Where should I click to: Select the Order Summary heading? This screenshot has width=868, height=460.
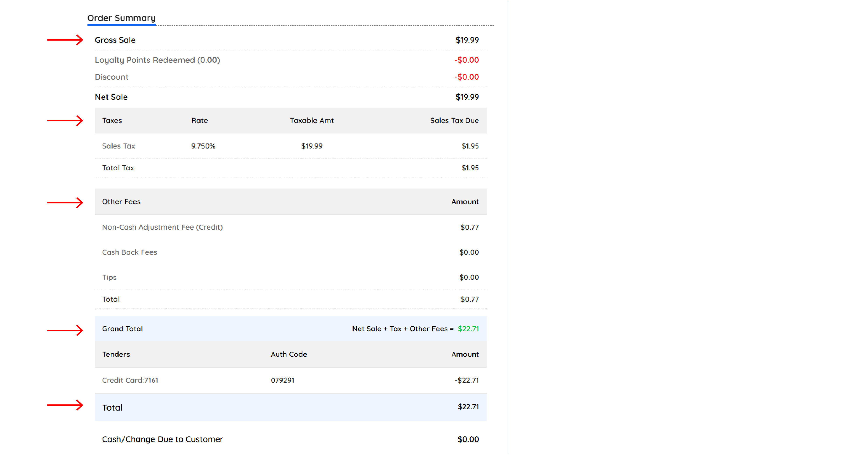tap(121, 18)
